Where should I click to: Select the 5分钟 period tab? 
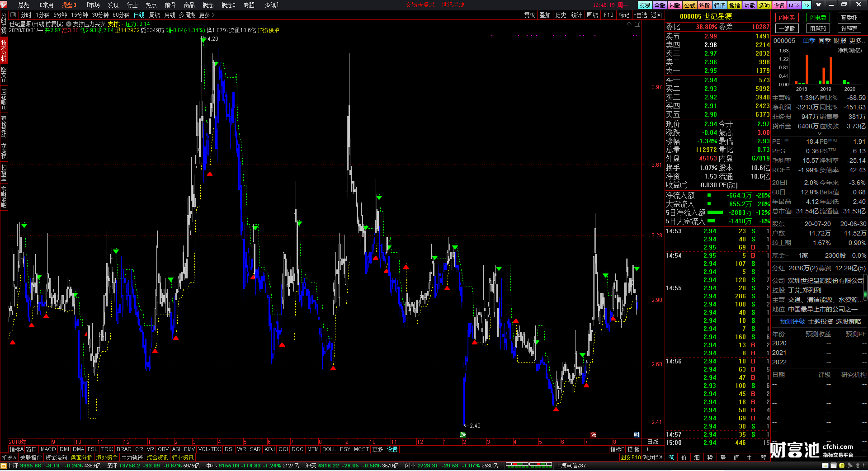(60, 15)
